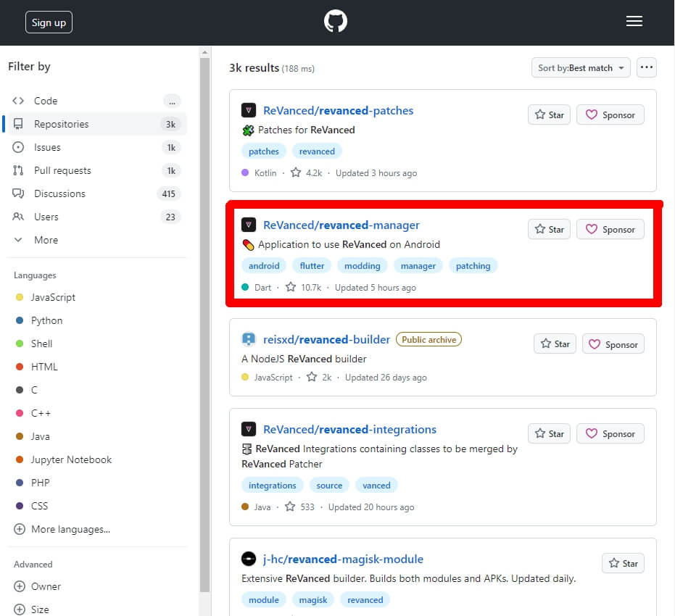Sponsor the revanced-builder repository
The width and height of the screenshot is (675, 616).
(613, 344)
